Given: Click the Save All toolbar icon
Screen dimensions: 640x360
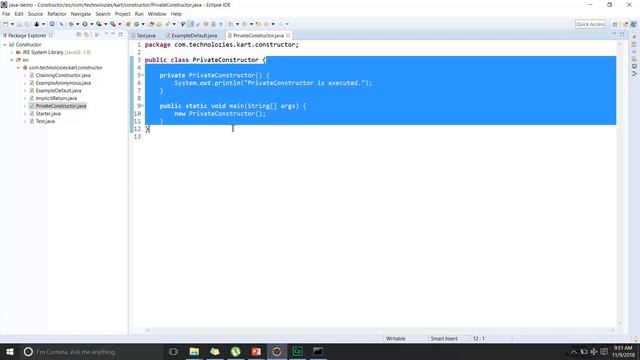Looking at the screenshot, I should click(x=27, y=24).
